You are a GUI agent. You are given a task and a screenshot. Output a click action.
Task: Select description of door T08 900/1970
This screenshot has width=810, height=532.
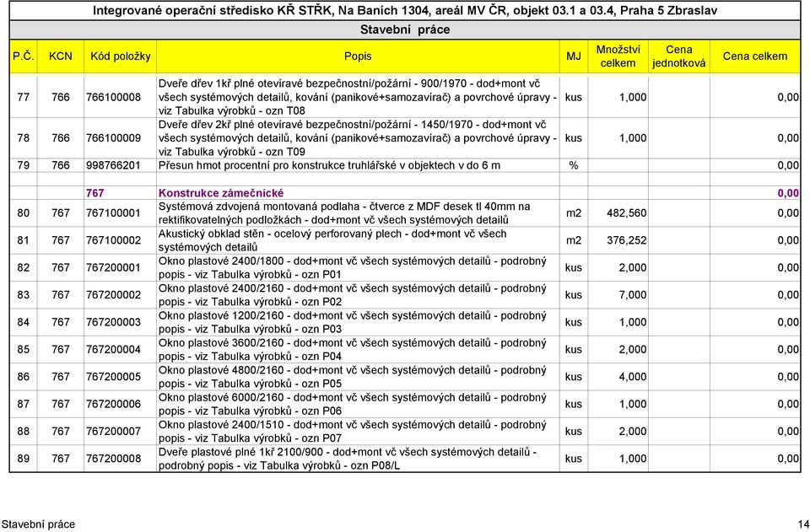[x=358, y=97]
